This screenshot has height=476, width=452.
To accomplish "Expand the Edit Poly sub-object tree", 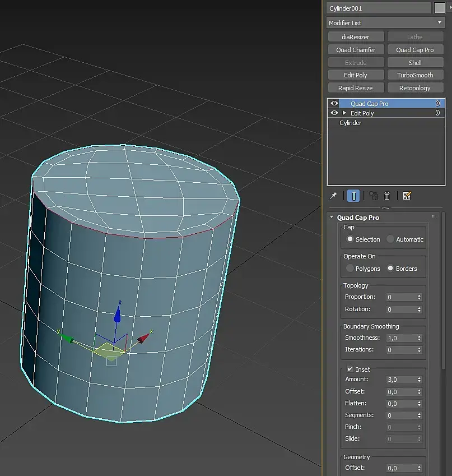I will tap(344, 113).
